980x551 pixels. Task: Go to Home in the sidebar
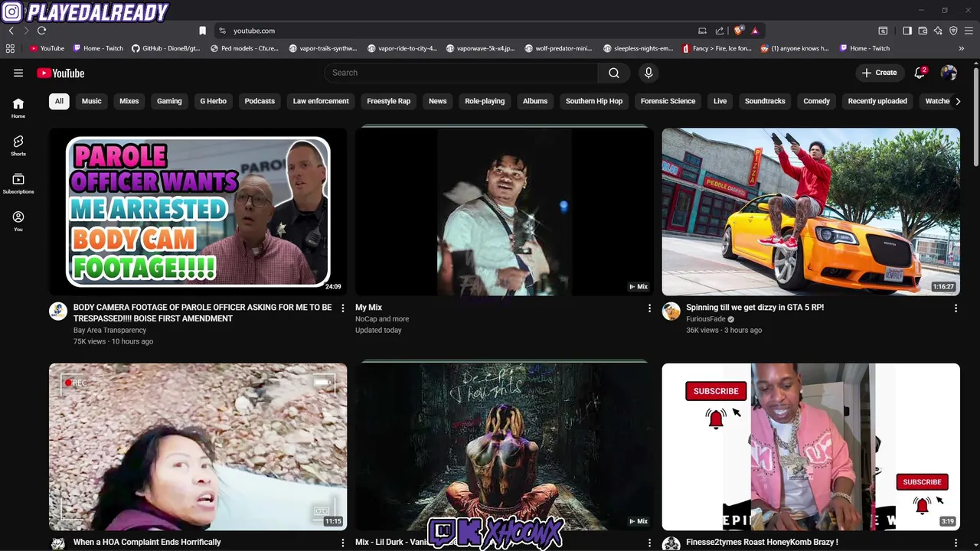(18, 108)
